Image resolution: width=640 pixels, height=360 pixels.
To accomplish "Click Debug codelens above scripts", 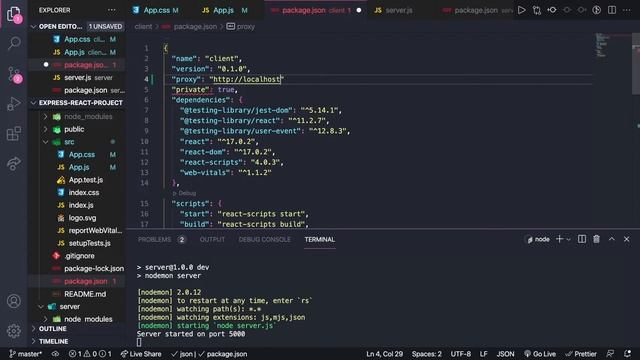I will click(x=184, y=193).
